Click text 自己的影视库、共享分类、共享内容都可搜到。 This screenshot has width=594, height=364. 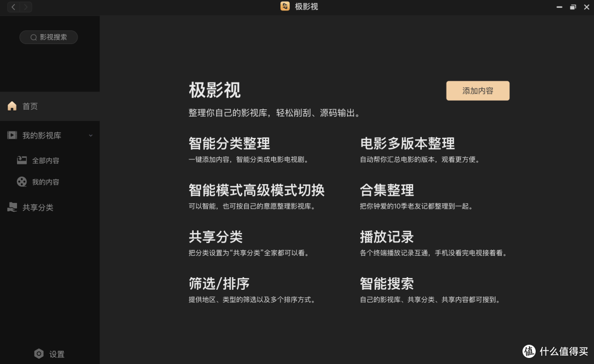click(x=431, y=300)
